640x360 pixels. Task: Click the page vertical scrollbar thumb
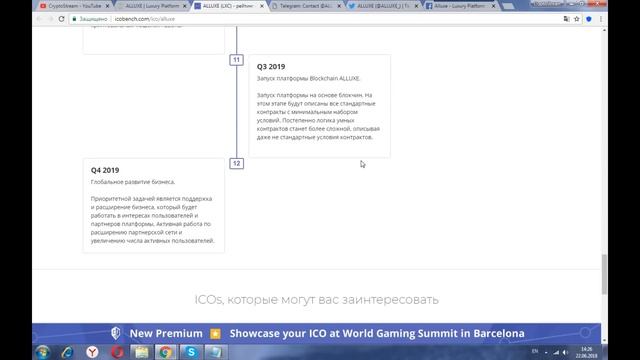point(604,274)
